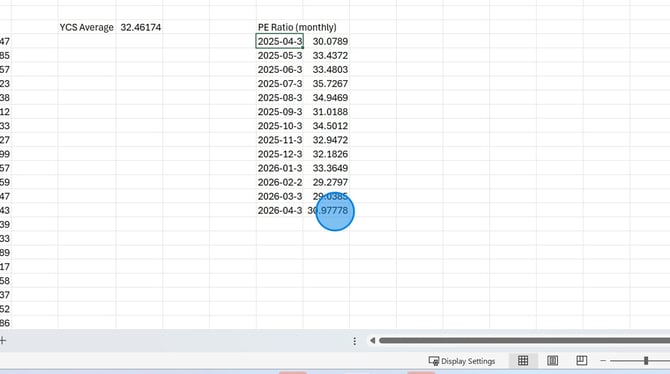This screenshot has width=670, height=374.
Task: Select cell with value 32.46174
Action: tap(139, 27)
